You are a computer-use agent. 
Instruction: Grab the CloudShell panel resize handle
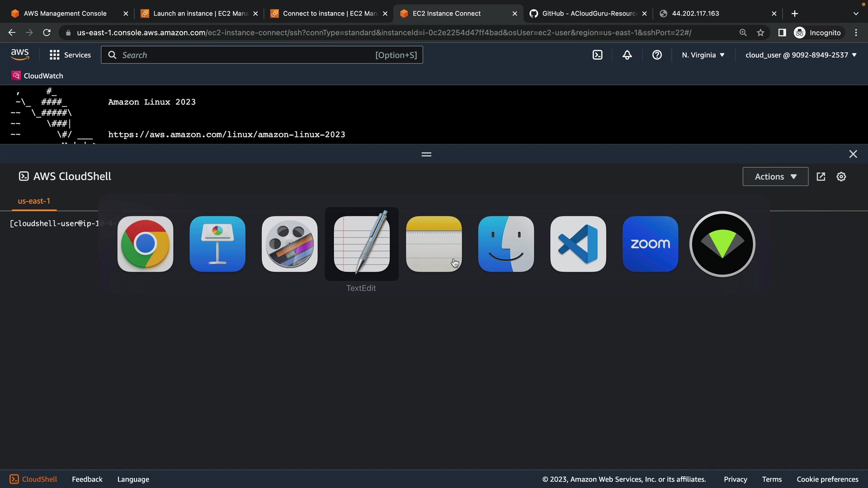(426, 155)
